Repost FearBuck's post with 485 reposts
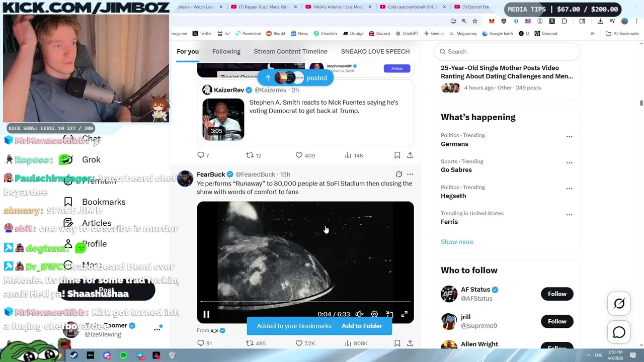 pyautogui.click(x=255, y=343)
